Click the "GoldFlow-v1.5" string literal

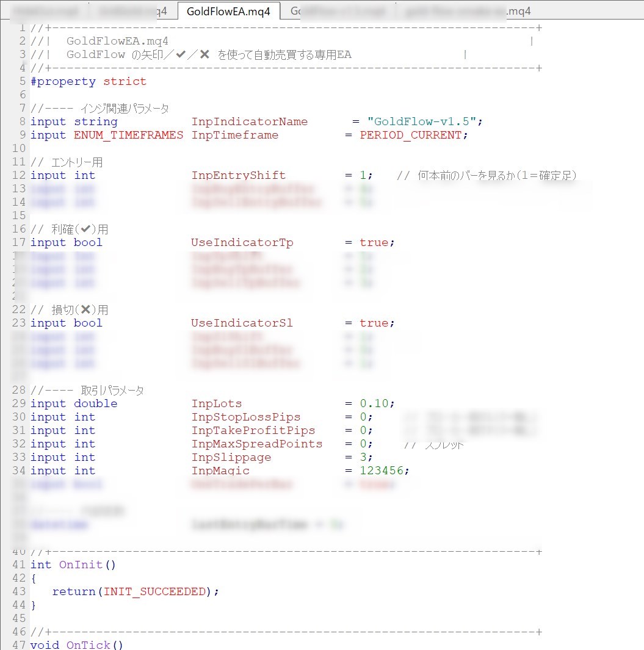click(422, 121)
